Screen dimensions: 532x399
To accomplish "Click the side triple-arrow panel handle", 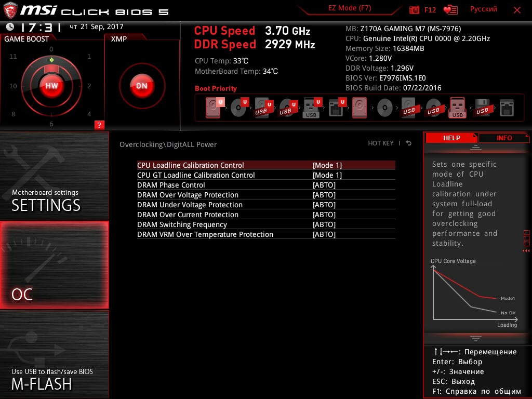I will point(526,251).
